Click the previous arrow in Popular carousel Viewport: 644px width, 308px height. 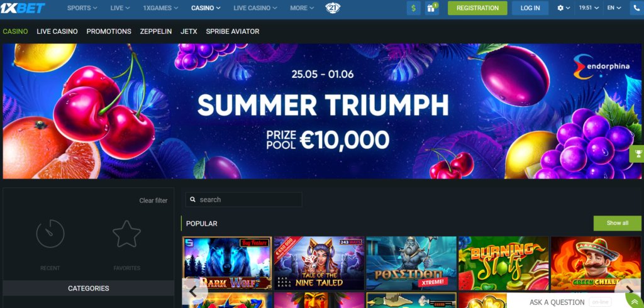coord(192,291)
